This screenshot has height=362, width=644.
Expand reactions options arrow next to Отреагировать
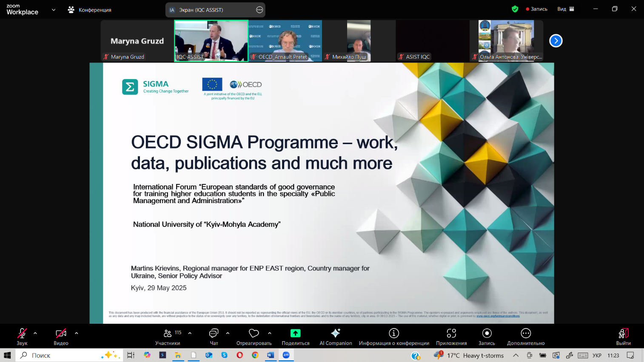click(x=270, y=333)
